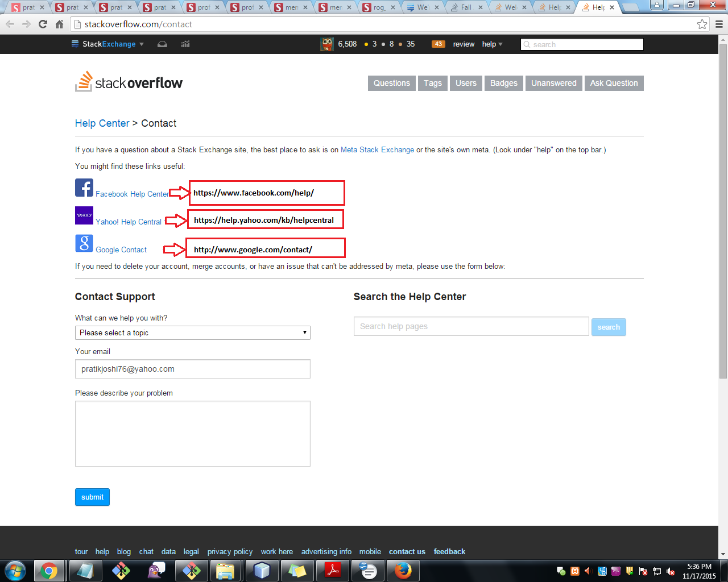Open Pidgin messenger from the taskbar
This screenshot has width=728, height=582.
click(x=156, y=571)
